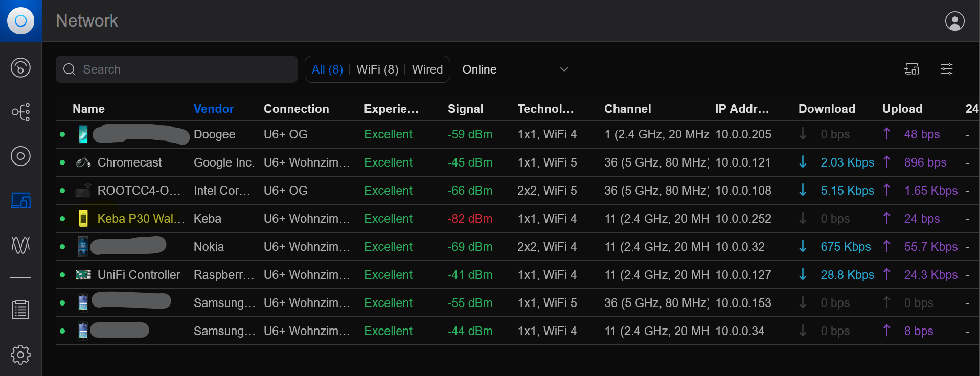Click IP address 10.0.0.108

pos(743,191)
